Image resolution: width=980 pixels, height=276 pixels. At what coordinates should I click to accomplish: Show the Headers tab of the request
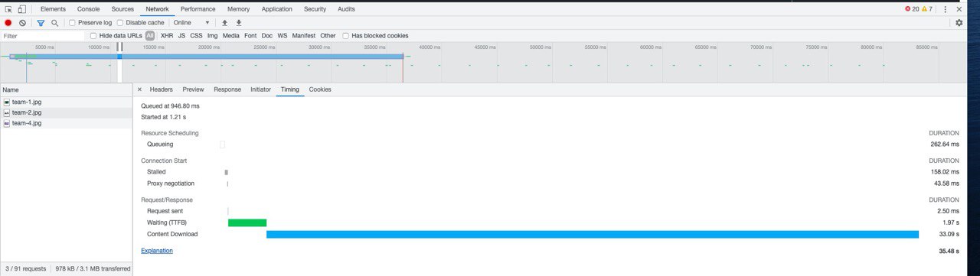[161, 89]
